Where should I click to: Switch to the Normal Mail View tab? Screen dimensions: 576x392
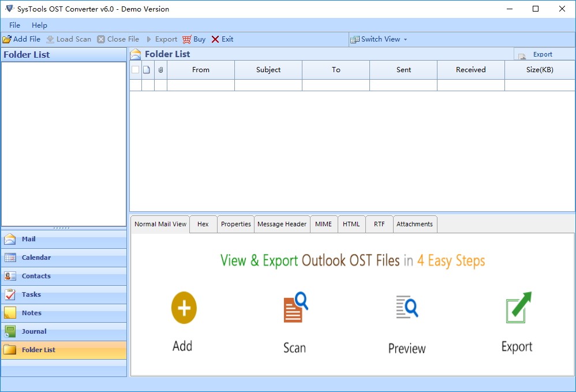pyautogui.click(x=160, y=224)
